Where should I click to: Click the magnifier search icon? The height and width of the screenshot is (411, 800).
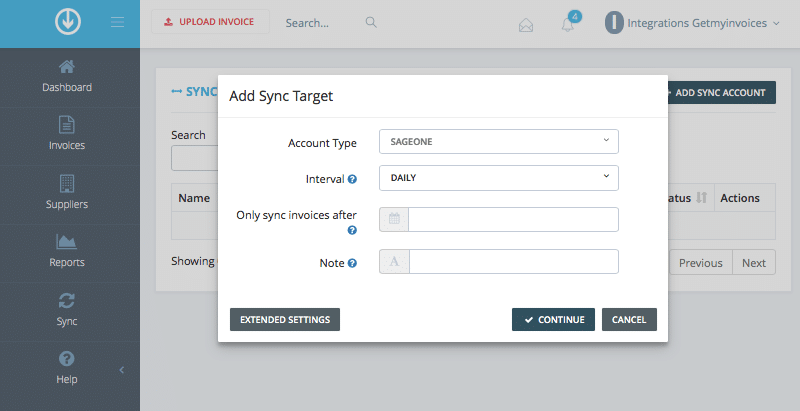[371, 22]
